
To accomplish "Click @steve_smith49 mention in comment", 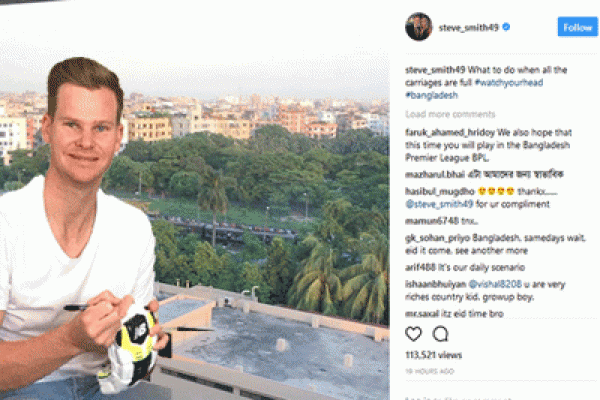I will (x=439, y=204).
